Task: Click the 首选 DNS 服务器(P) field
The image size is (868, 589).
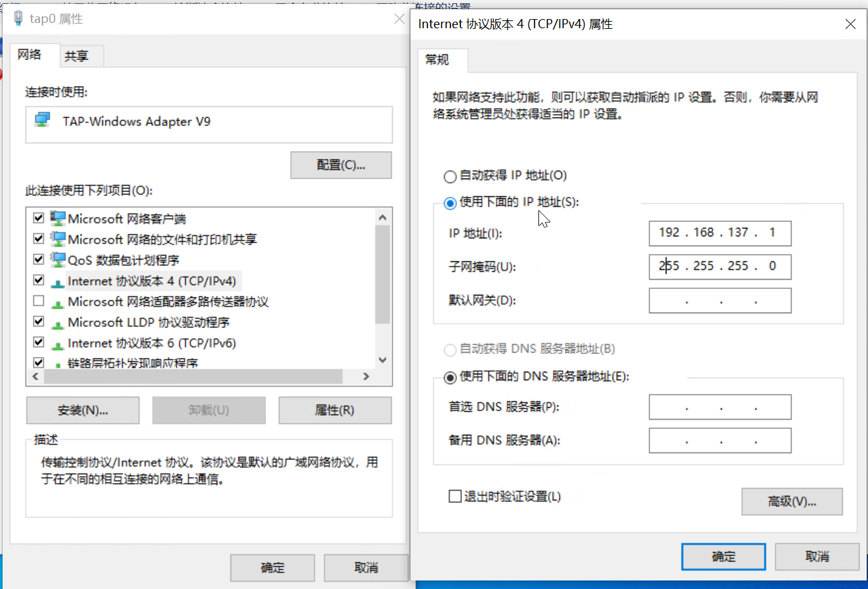Action: 720,407
